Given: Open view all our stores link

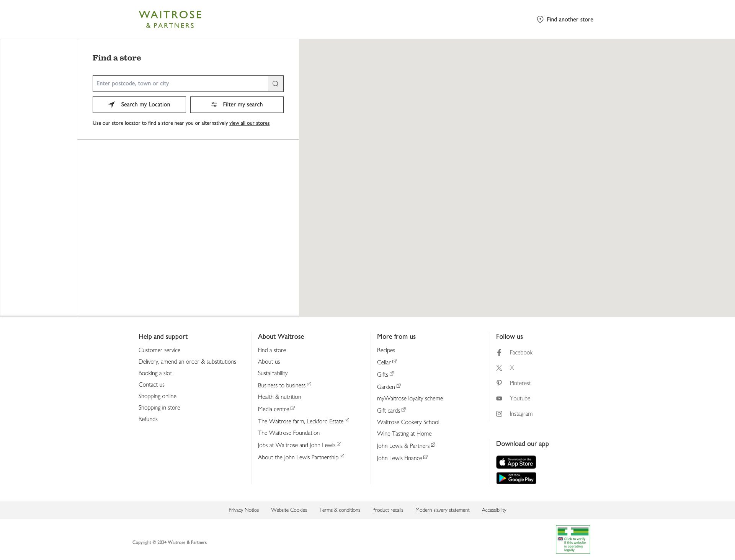Looking at the screenshot, I should click(x=249, y=123).
